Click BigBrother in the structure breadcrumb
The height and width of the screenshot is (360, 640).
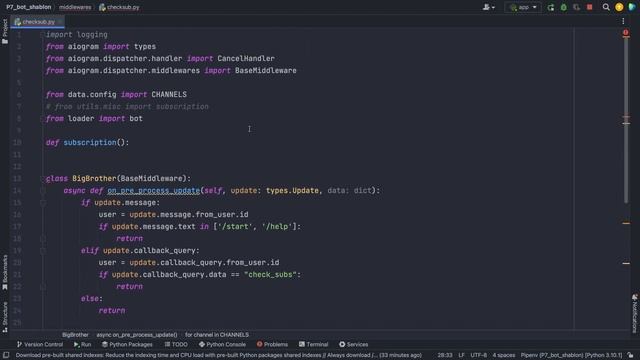point(75,335)
